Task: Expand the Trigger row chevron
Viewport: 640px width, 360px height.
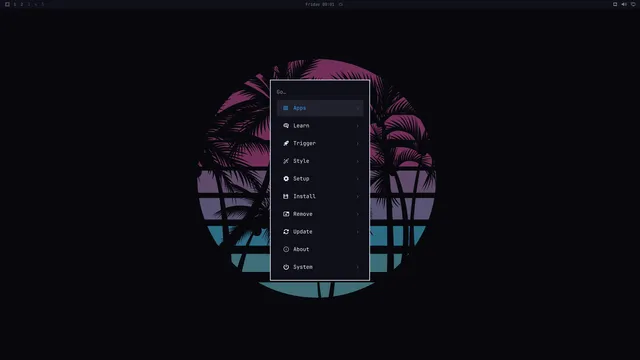Action: 358,143
